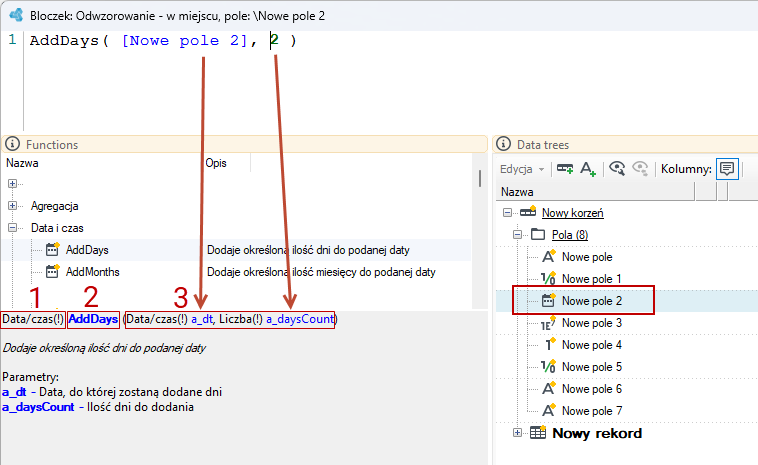This screenshot has width=758, height=465.
Task: Click the text-type icon of Nowe pole
Action: 549,256
